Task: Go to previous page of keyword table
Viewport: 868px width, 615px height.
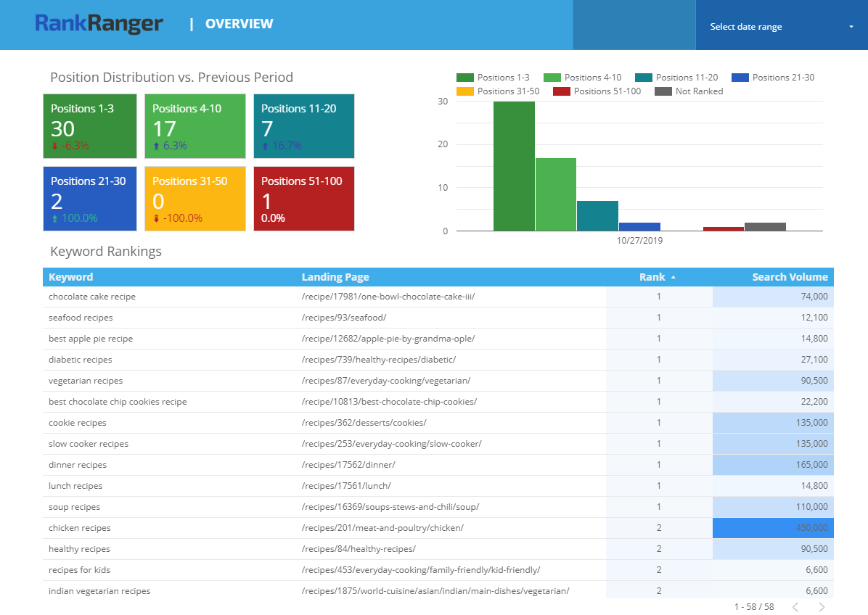Action: [x=795, y=606]
